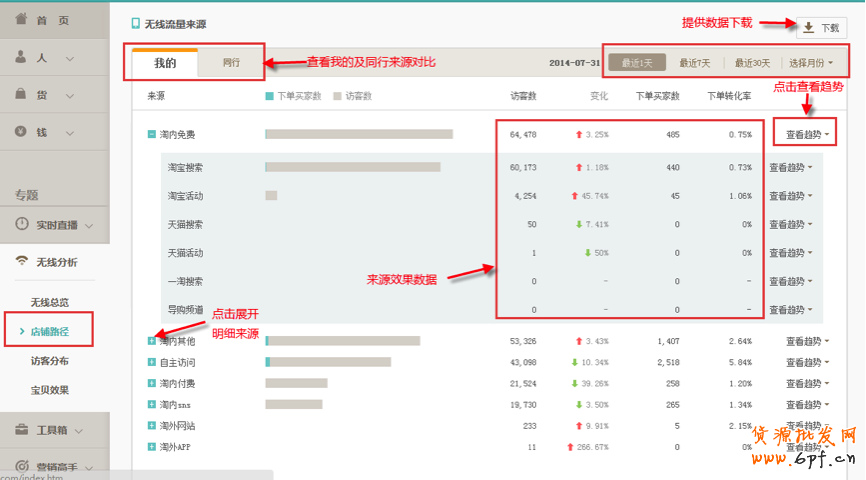Open 查看趋势 dropdown for 自主访问
Screen dimensions: 866x480
[807, 362]
